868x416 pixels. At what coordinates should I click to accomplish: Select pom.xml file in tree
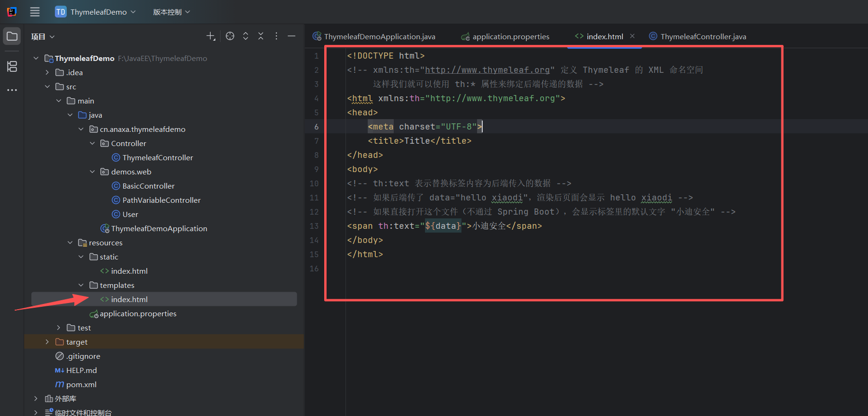[81, 384]
